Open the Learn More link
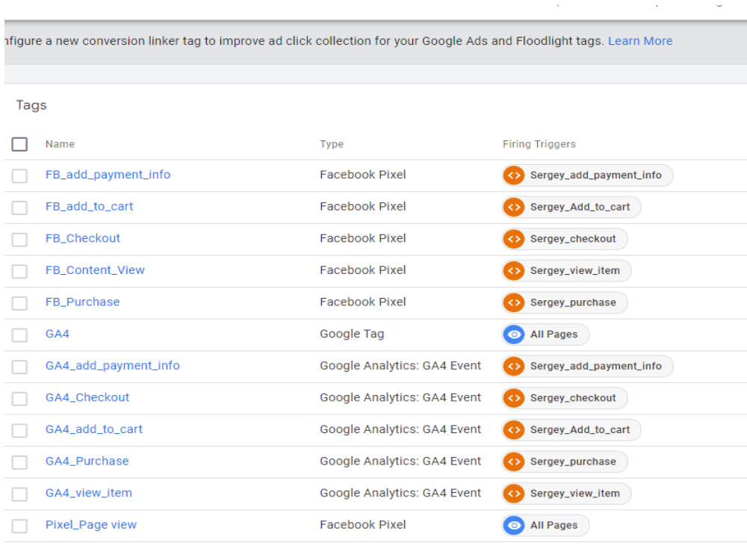 [640, 41]
